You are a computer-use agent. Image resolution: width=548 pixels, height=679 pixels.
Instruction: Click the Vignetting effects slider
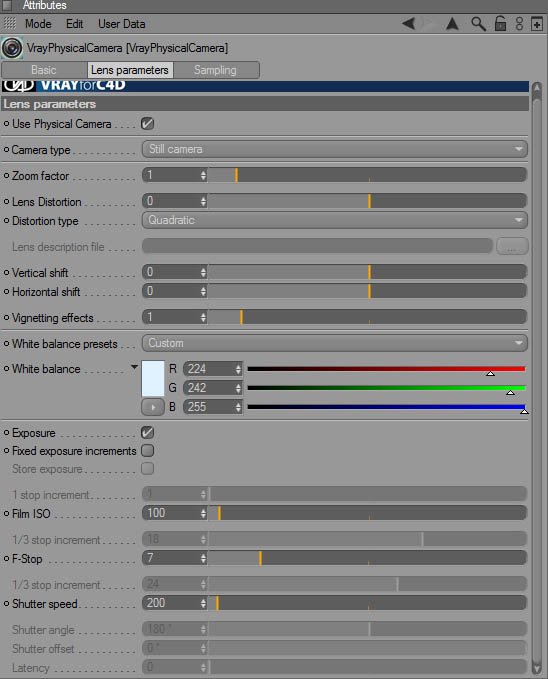[367, 317]
